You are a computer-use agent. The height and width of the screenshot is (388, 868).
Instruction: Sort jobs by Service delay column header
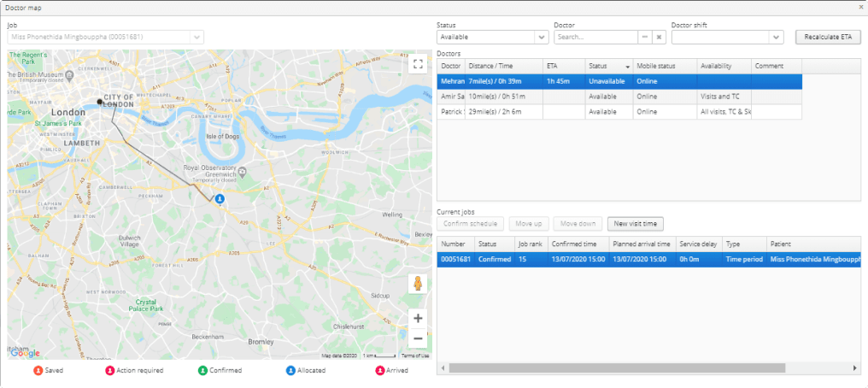pyautogui.click(x=699, y=244)
